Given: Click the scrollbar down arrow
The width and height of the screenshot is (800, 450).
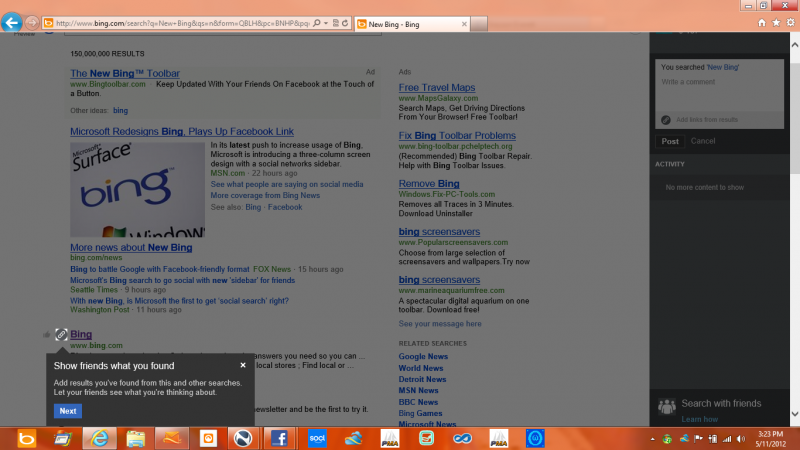Looking at the screenshot, I should coord(795,414).
